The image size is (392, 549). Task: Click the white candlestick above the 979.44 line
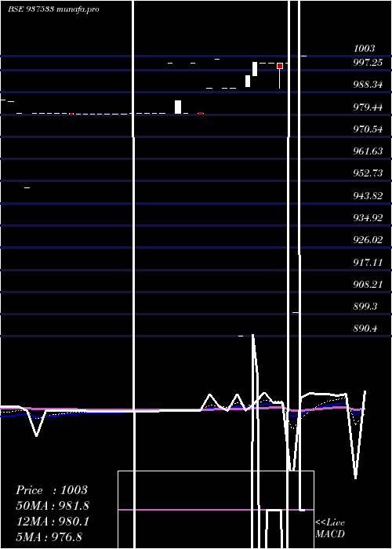(178, 107)
